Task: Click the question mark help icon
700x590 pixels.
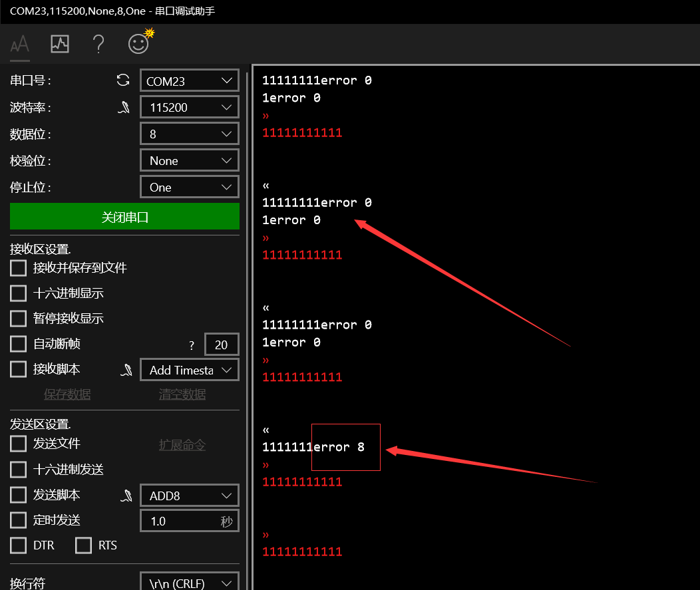Action: [x=98, y=45]
